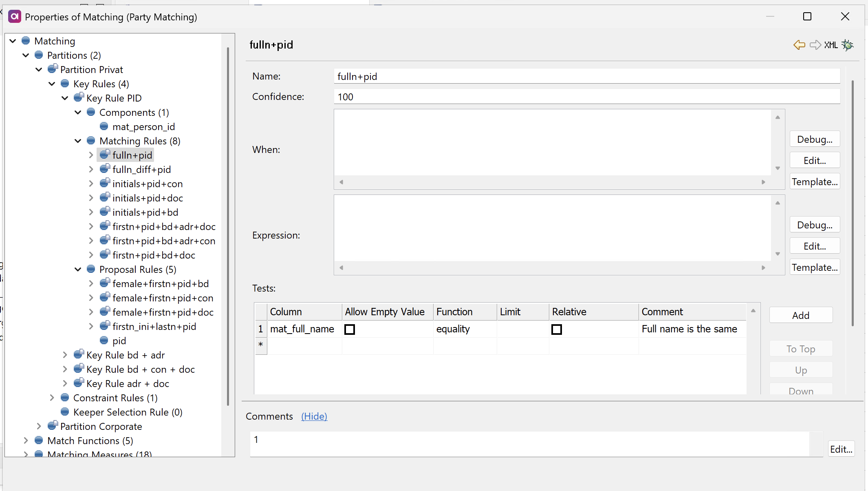Expand the Key Rule bd + adr branch
Viewport: 868px width, 491px height.
(x=65, y=355)
